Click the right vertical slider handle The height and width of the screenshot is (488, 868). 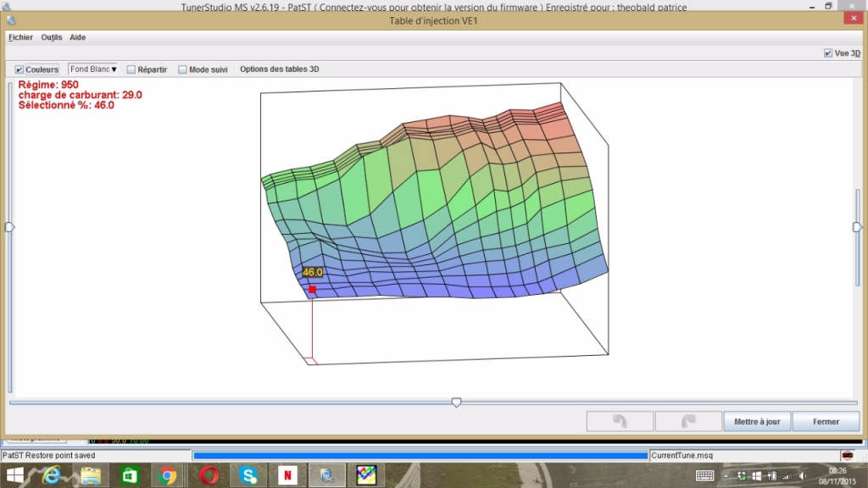(857, 227)
